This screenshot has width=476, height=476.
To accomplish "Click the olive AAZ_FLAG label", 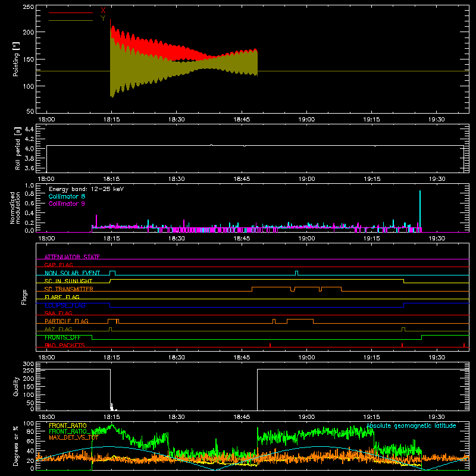I will [58, 329].
